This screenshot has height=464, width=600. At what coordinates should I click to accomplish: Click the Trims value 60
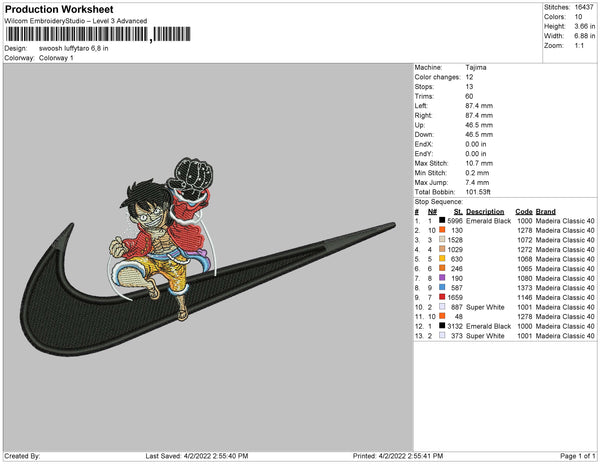tap(469, 96)
